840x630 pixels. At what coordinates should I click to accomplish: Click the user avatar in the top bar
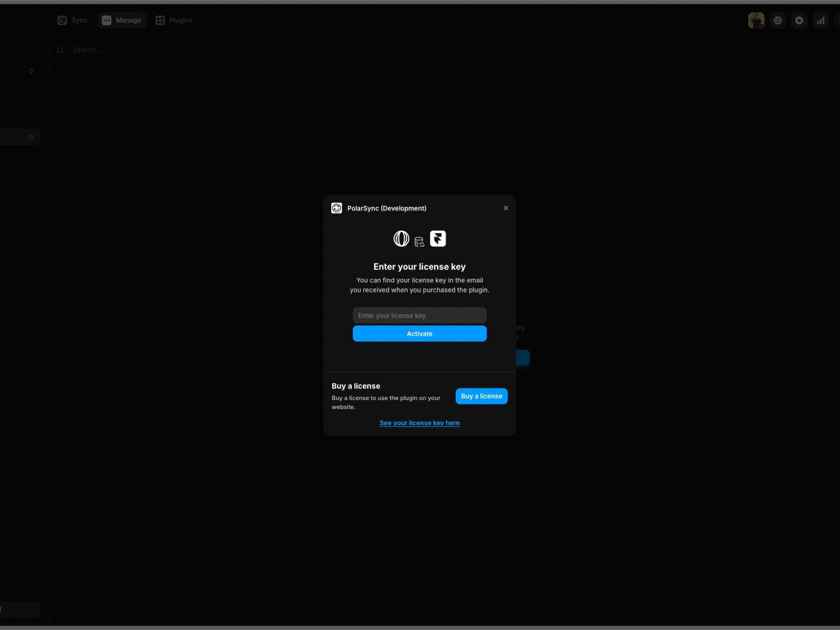756,20
